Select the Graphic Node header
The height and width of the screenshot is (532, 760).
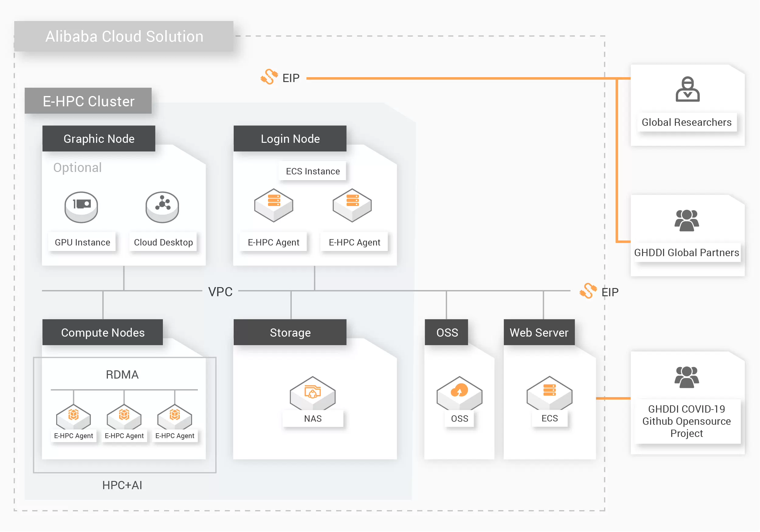tap(99, 139)
